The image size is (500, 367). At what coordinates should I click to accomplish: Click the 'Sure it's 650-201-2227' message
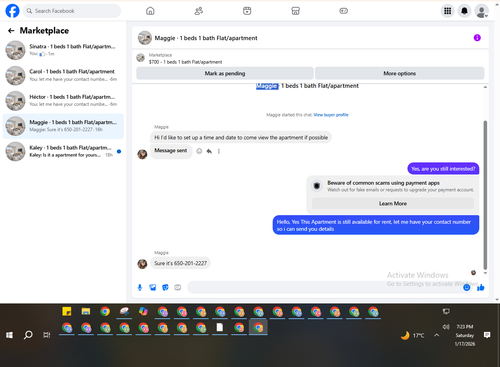point(180,263)
